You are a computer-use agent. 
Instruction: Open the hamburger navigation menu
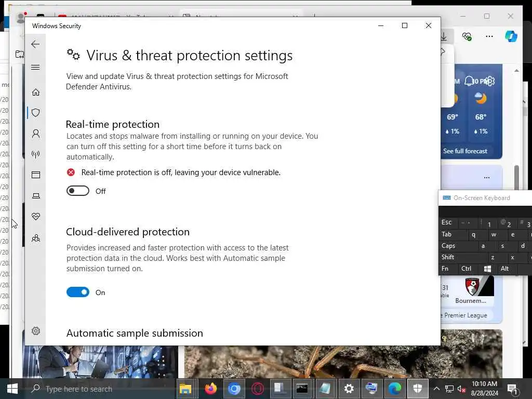(35, 67)
